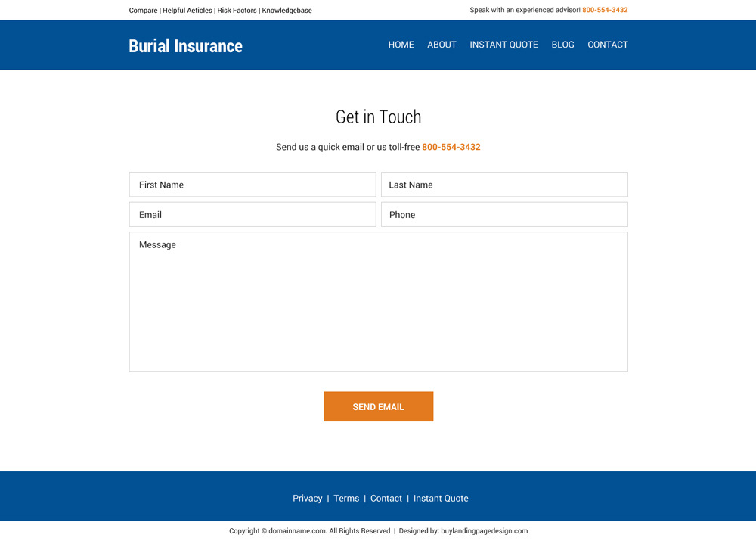This screenshot has height=541, width=756.
Task: Open the Compare link in top bar
Action: (143, 11)
